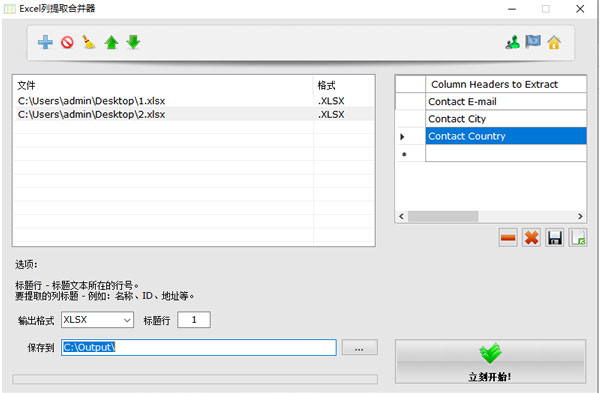Click the red remove file icon
Image resolution: width=600 pixels, height=393 pixels.
67,42
